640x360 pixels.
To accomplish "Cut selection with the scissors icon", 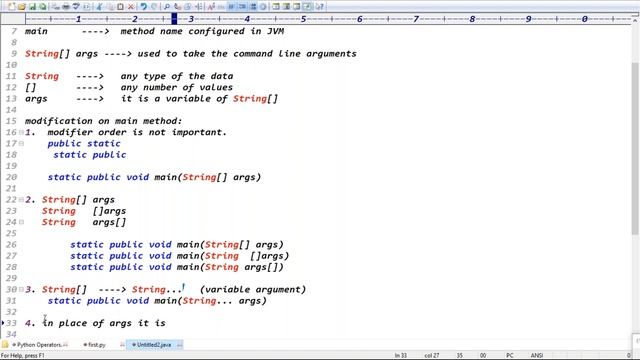I will click(x=99, y=7).
